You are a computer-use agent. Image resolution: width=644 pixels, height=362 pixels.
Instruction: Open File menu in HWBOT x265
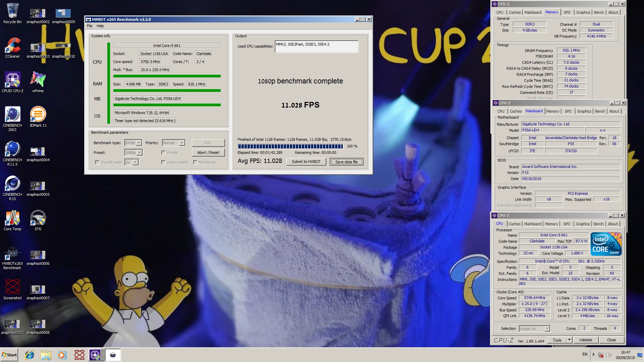tap(90, 26)
